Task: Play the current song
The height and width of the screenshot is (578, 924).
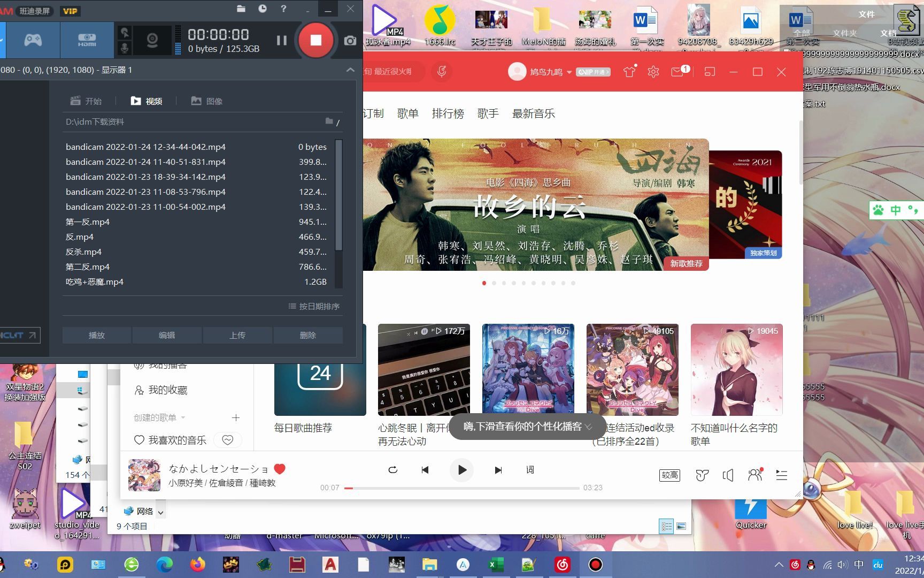Action: point(461,470)
